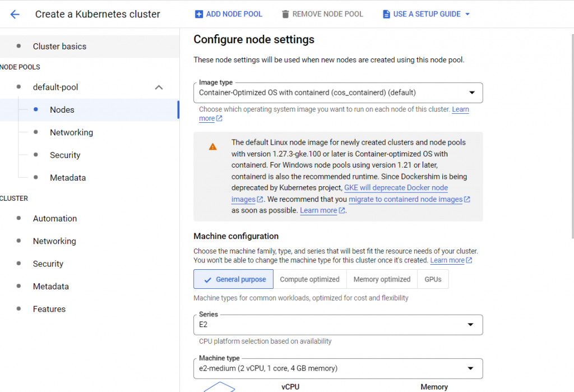The image size is (574, 392).
Task: Open the Use a Setup Guide menu arrow
Action: 467,14
